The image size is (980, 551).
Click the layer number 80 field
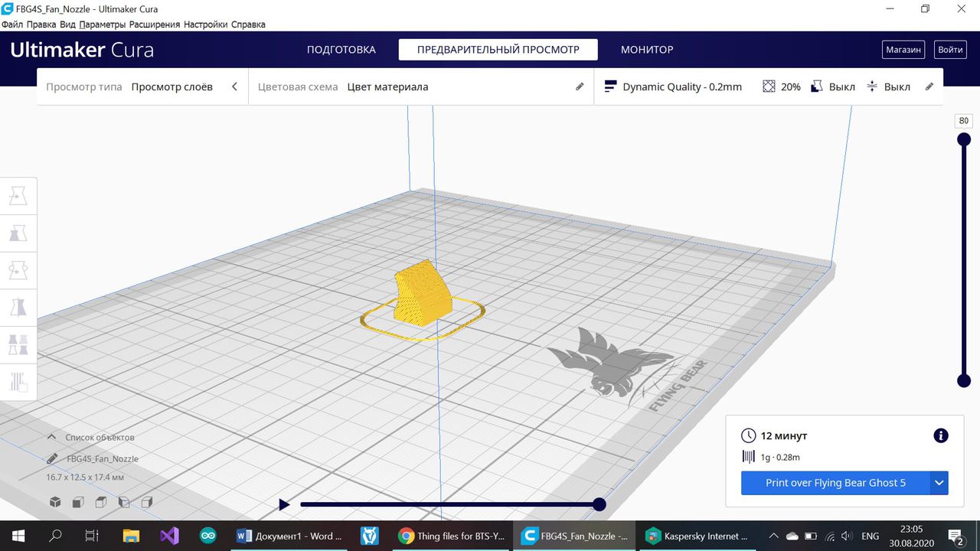pos(964,121)
